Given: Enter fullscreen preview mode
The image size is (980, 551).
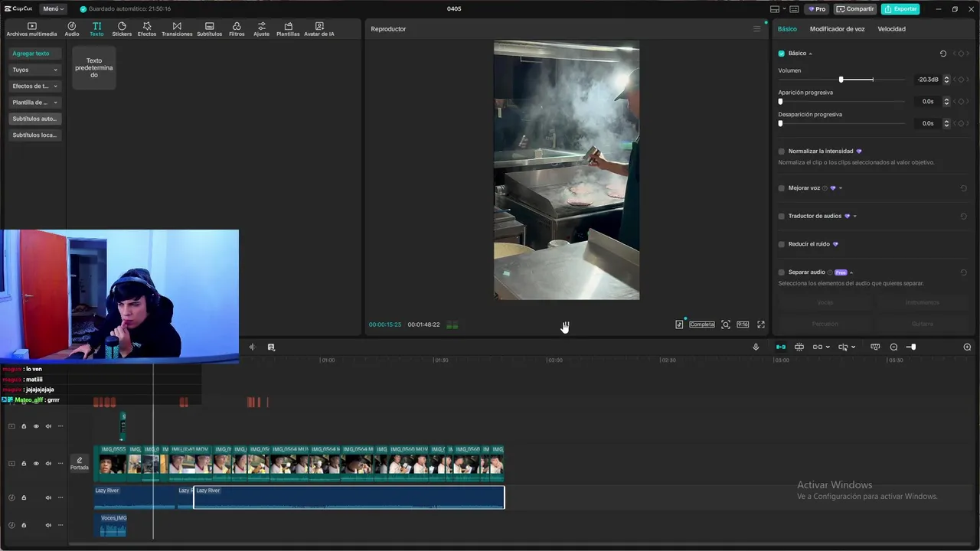Looking at the screenshot, I should pos(761,324).
